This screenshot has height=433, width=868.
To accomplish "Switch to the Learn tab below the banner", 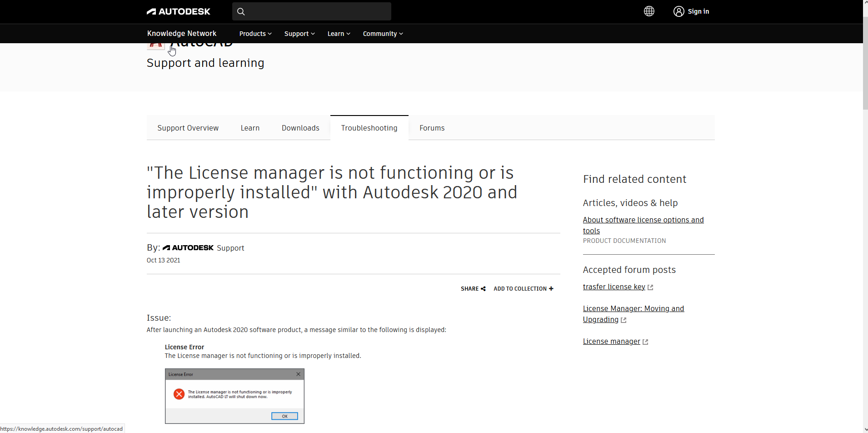I will tap(250, 128).
